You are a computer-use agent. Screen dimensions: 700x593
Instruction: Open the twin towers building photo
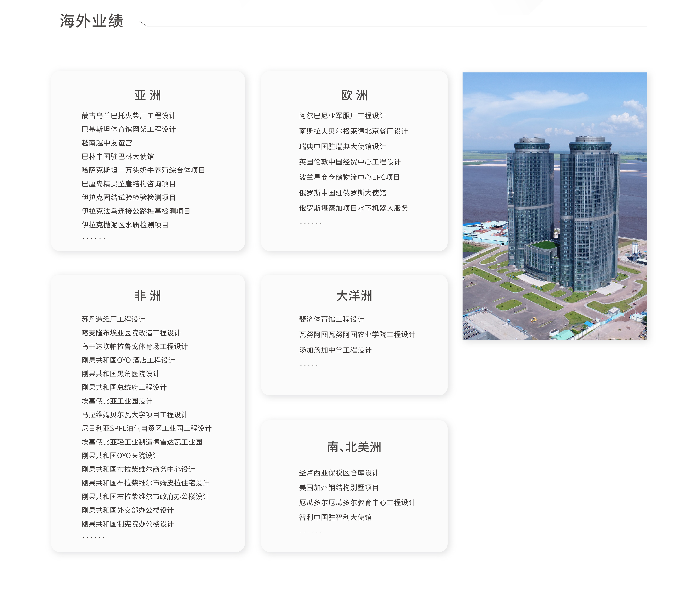(554, 206)
